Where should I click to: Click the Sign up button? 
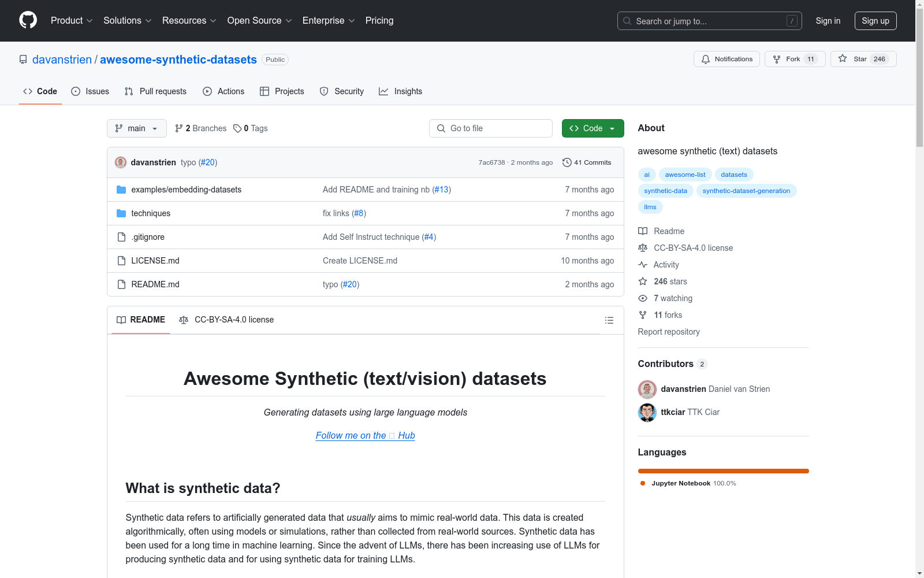[875, 21]
